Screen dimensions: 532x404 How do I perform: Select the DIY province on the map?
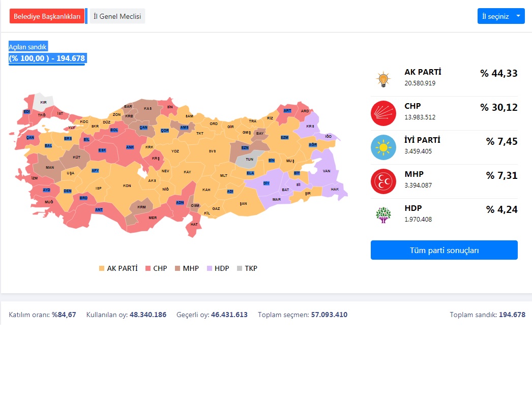(267, 183)
